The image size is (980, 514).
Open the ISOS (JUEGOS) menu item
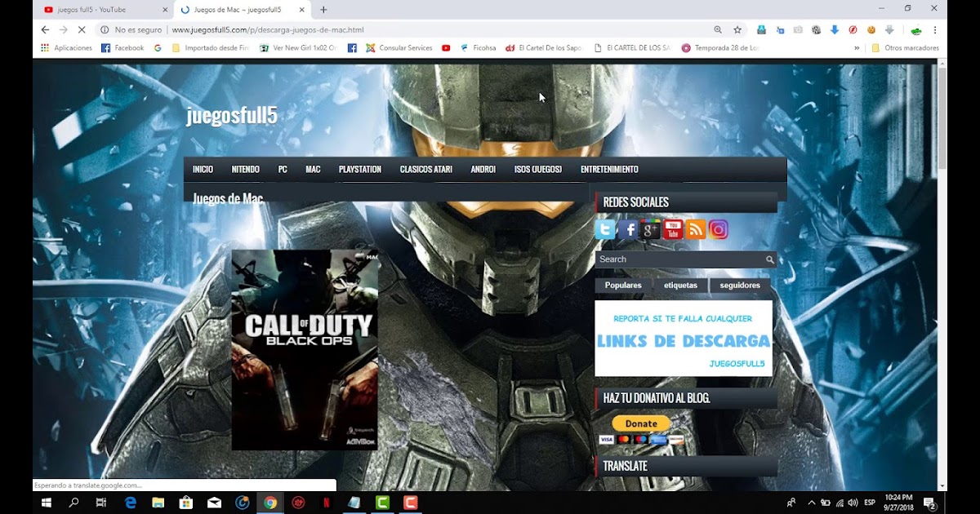coord(538,170)
